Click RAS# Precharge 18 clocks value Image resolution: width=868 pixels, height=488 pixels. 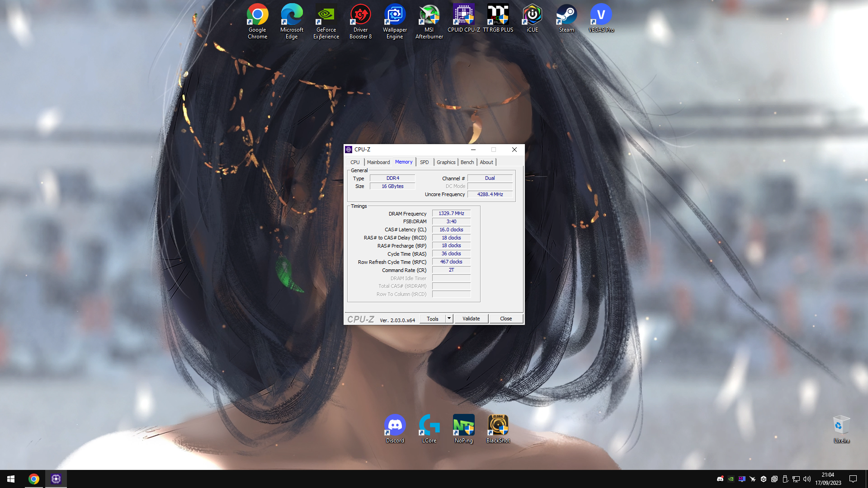(x=451, y=245)
